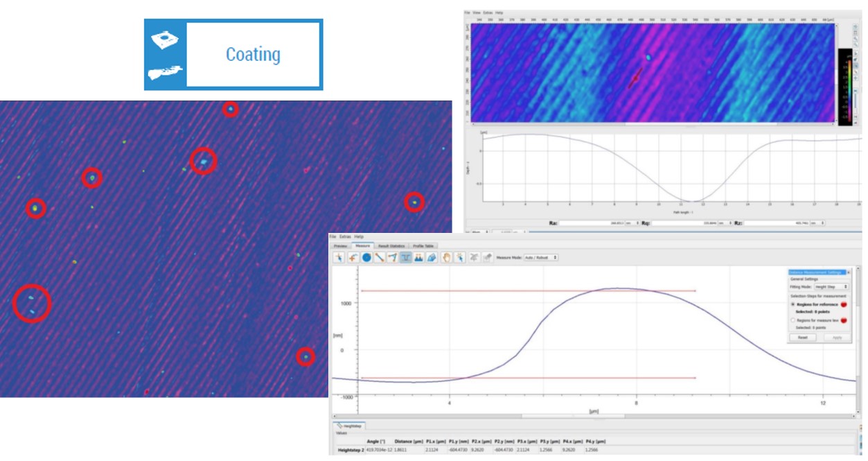Click the diagonal line measure tool
This screenshot has width=868, height=461.
(x=380, y=257)
